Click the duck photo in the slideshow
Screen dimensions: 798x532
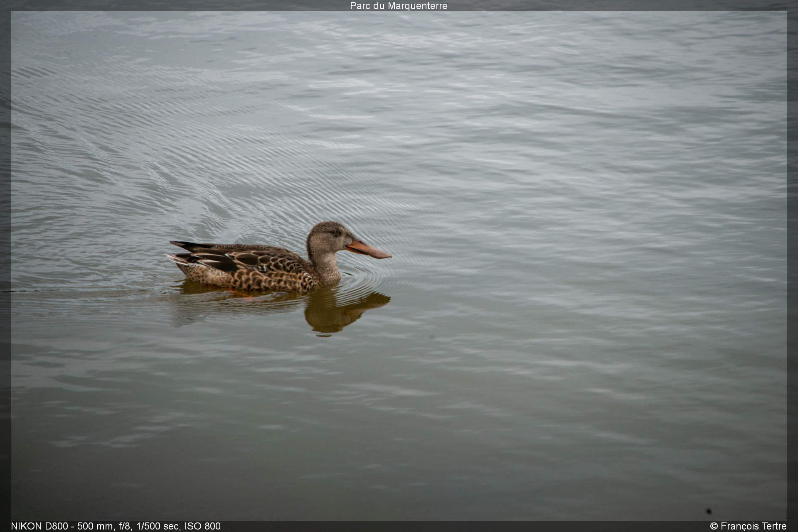click(399, 266)
